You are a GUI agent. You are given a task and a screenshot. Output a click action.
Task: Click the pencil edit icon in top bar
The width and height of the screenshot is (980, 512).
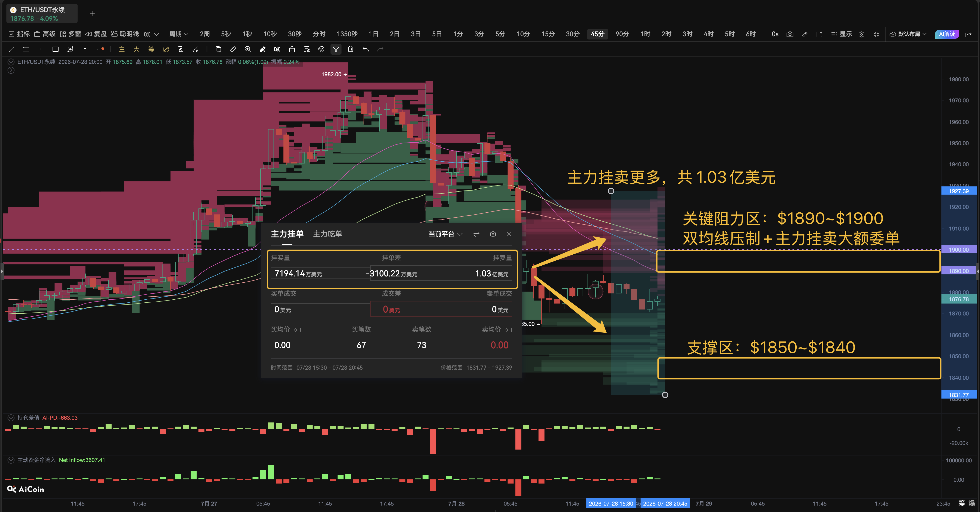pyautogui.click(x=805, y=34)
